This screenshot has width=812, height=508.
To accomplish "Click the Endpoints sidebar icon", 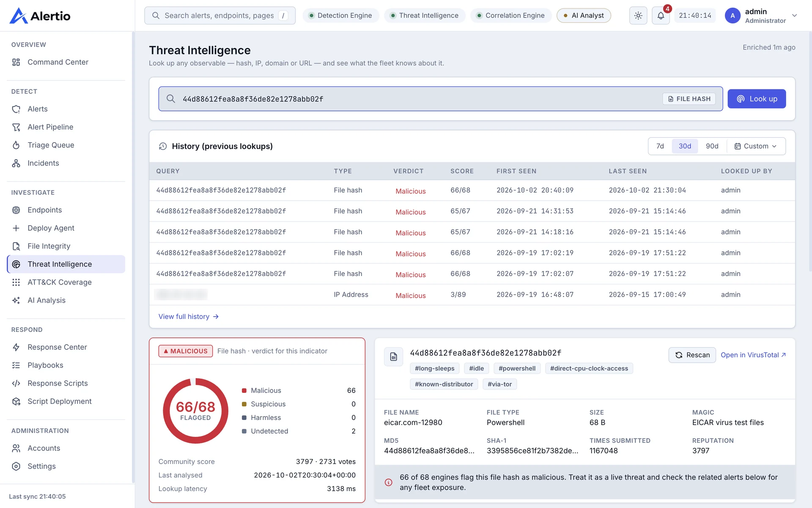I will point(16,210).
